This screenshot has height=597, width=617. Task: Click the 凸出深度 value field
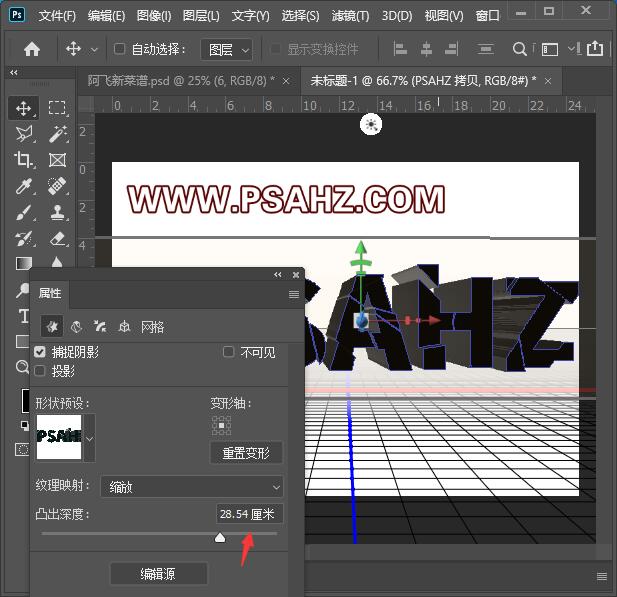click(x=249, y=514)
